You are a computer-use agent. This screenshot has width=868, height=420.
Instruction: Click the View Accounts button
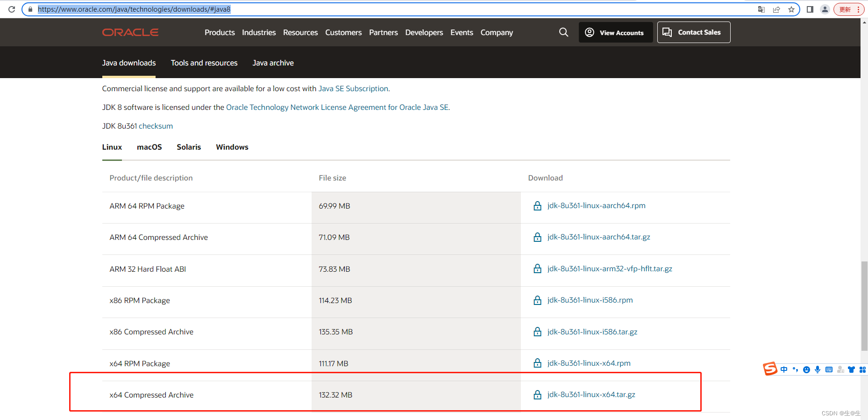click(616, 32)
